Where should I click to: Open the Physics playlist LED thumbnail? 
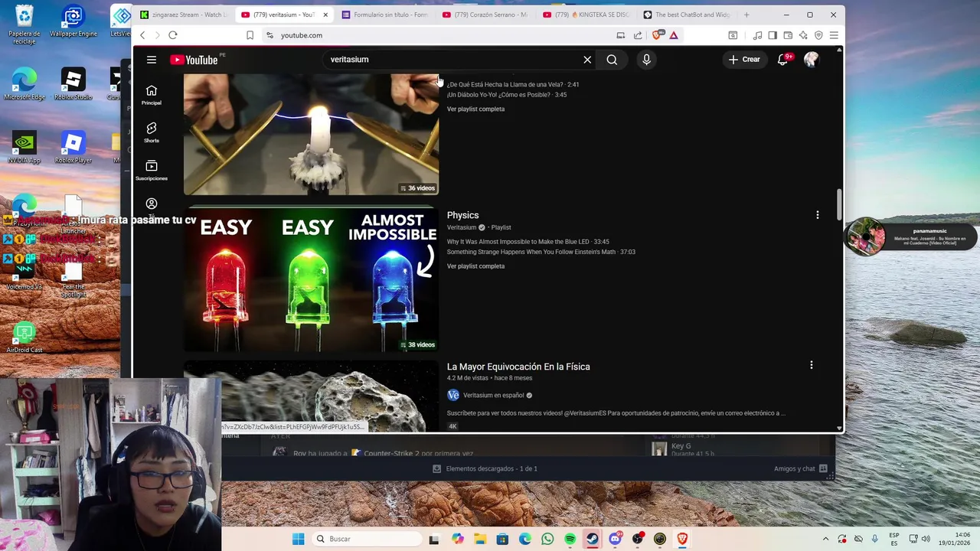pos(311,279)
